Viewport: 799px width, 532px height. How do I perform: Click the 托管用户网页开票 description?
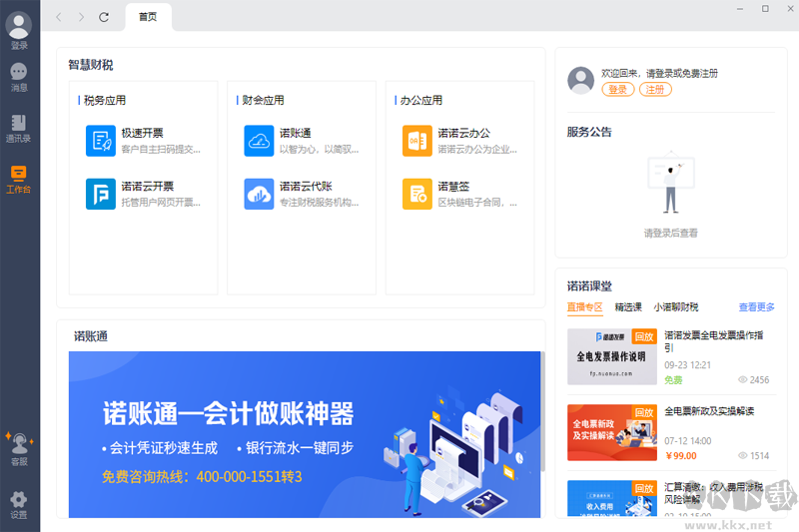[x=161, y=203]
